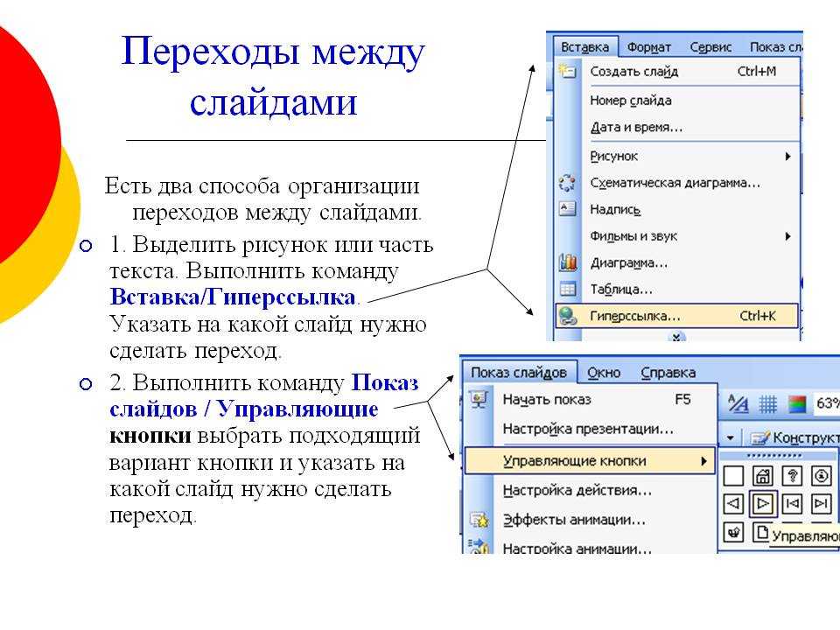Open the Рисунок submenu

point(691,156)
